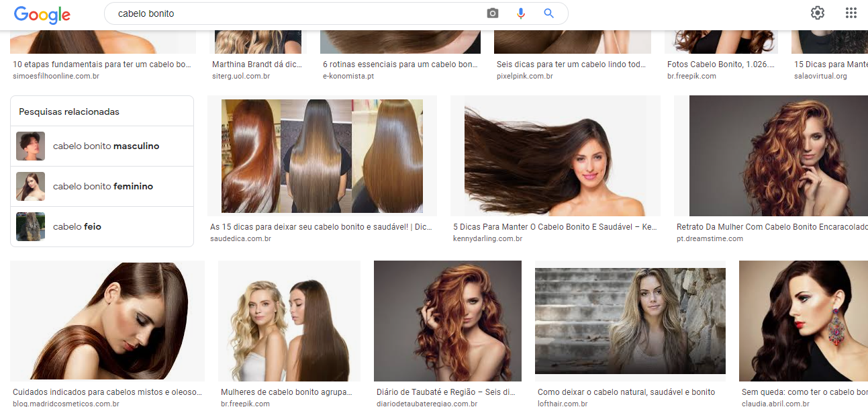The height and width of the screenshot is (407, 868).
Task: Open the 'Cuidados indicados para cabelos mistos' title
Action: pos(107,392)
